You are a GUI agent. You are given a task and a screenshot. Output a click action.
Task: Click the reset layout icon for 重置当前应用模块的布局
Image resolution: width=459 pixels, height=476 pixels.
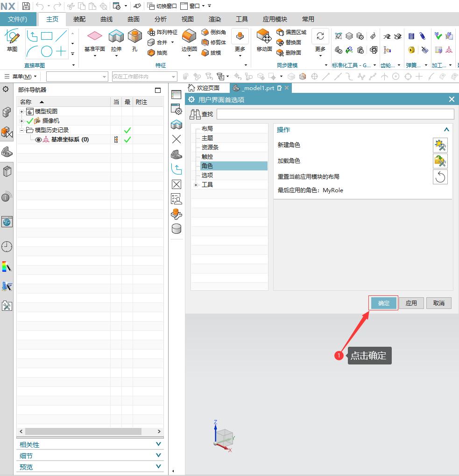click(x=440, y=177)
